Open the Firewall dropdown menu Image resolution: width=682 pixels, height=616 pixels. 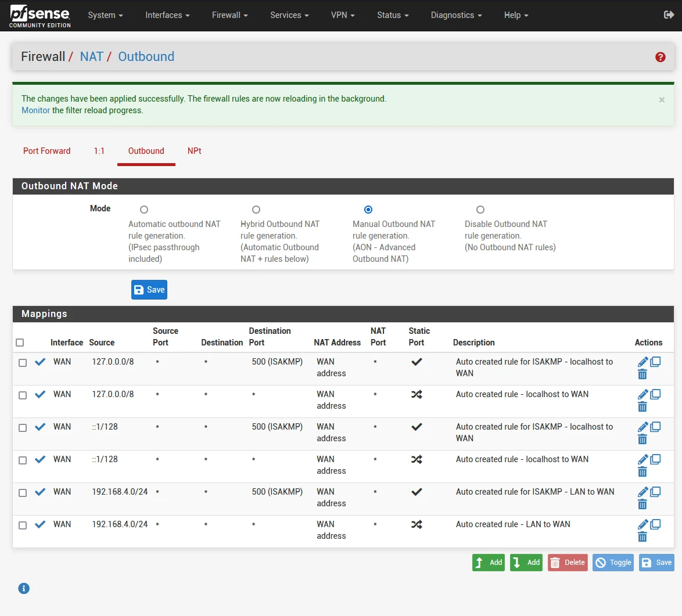[x=229, y=15]
